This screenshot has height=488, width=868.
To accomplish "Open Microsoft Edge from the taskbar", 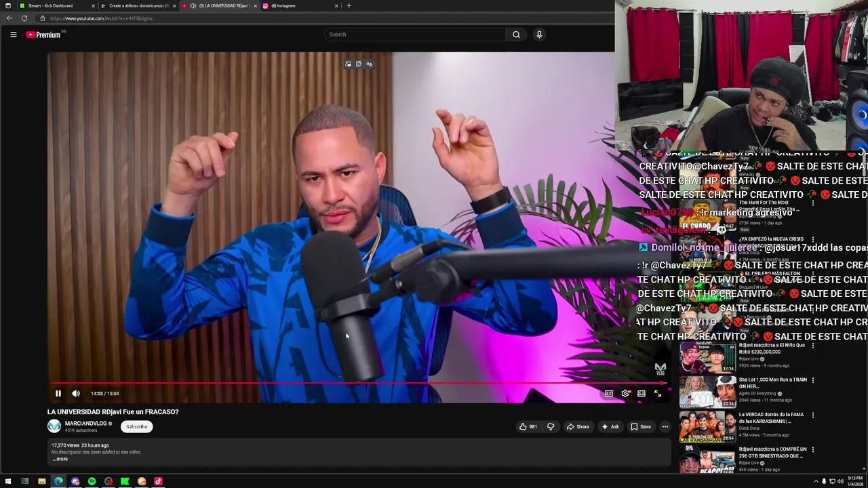I will [58, 481].
